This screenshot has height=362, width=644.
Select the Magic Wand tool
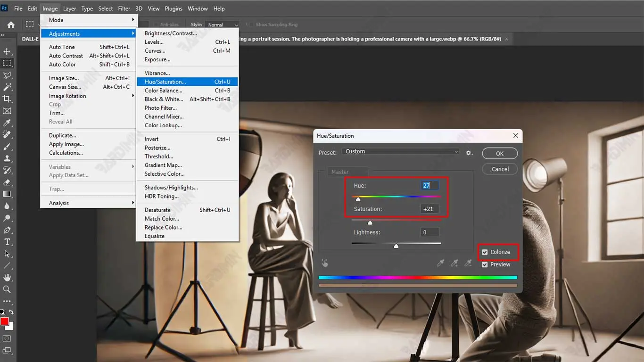click(x=7, y=87)
